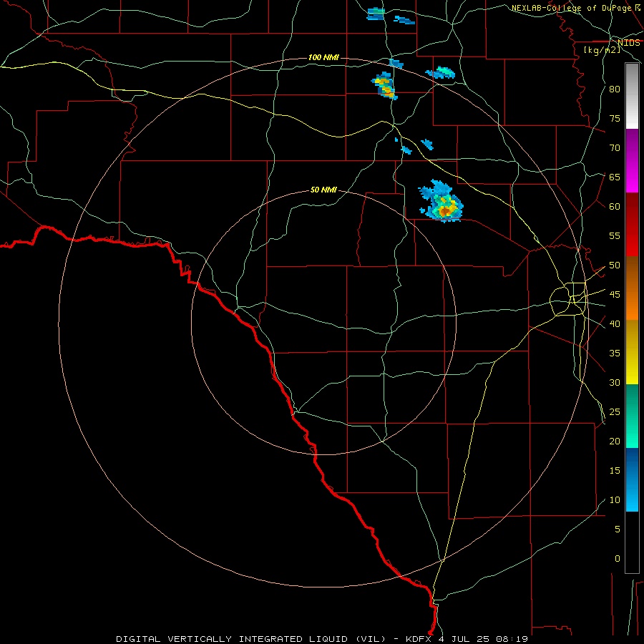Viewport: 644px width, 644px height.
Task: Click legend value 45
Action: 615,295
